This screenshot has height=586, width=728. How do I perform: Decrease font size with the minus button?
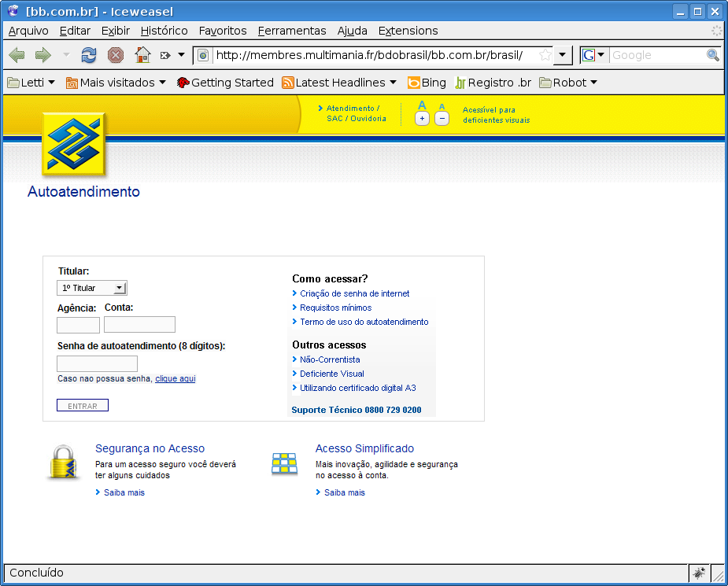(x=442, y=118)
